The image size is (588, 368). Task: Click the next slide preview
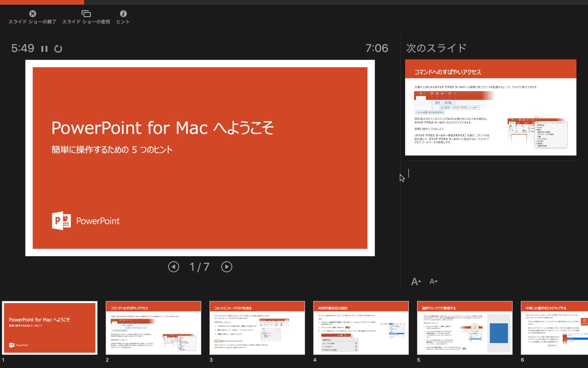(491, 107)
